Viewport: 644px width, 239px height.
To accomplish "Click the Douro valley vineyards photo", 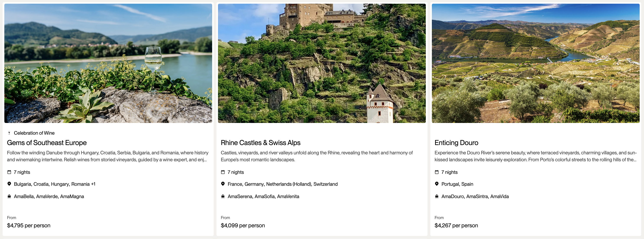I will (x=535, y=63).
